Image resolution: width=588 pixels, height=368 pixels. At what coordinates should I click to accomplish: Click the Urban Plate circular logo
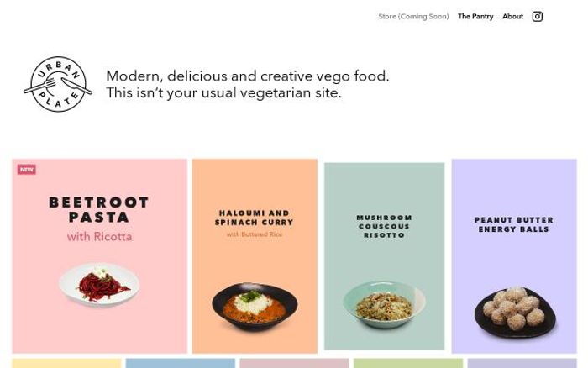click(57, 85)
